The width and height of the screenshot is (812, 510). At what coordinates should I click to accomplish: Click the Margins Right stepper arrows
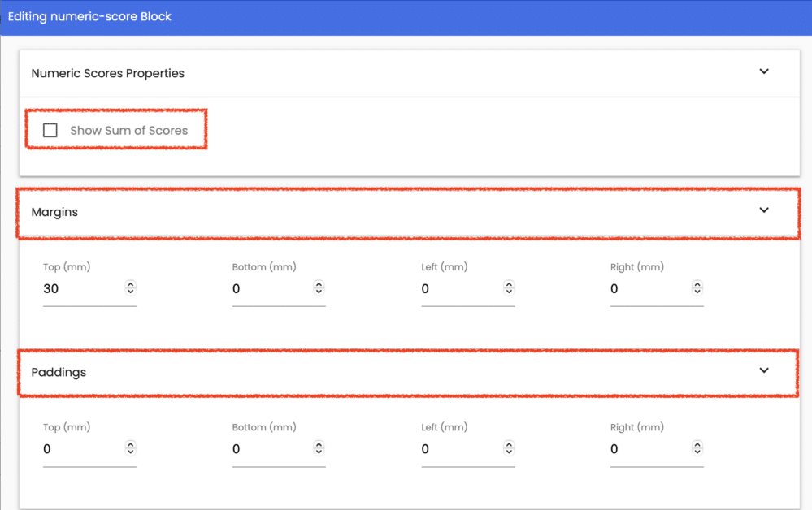tap(697, 287)
